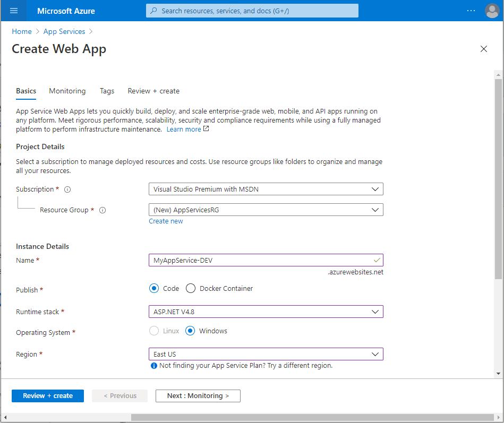Click the account avatar icon

(x=492, y=11)
